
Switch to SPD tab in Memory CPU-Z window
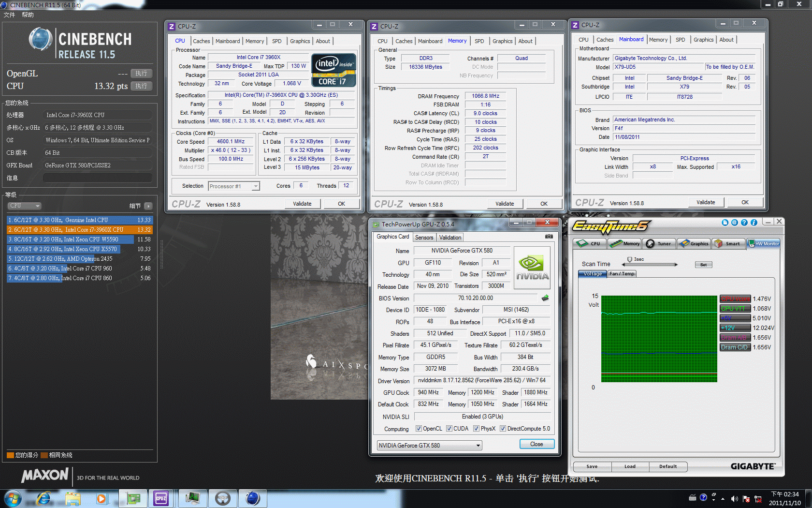pos(479,41)
